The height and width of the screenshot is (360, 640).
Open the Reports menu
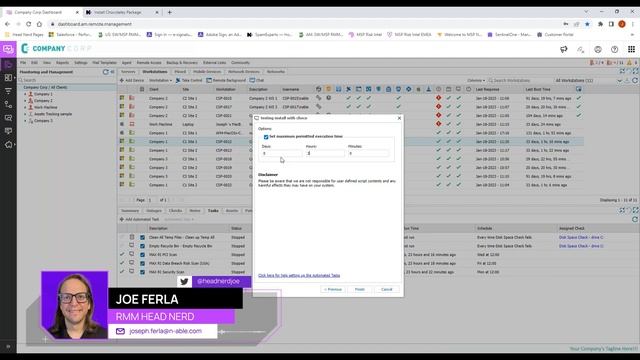62,63
